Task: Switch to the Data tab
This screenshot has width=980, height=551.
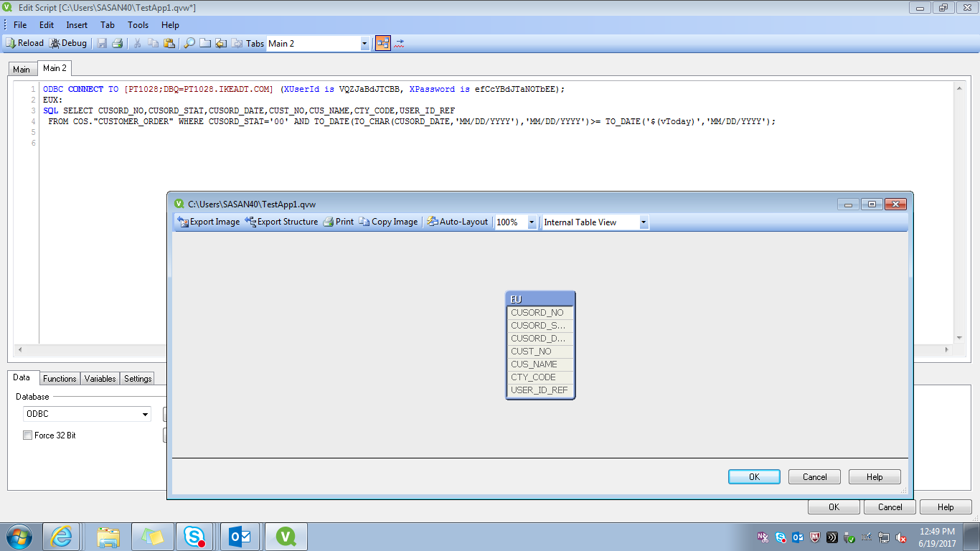Action: click(22, 377)
